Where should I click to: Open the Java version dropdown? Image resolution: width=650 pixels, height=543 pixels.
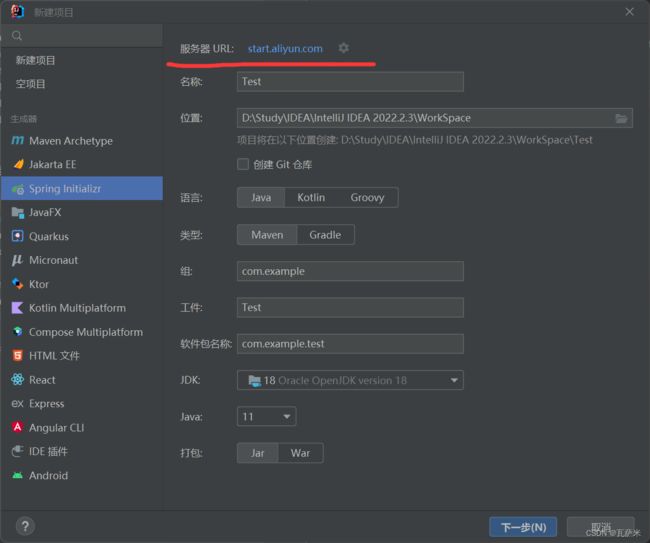267,417
